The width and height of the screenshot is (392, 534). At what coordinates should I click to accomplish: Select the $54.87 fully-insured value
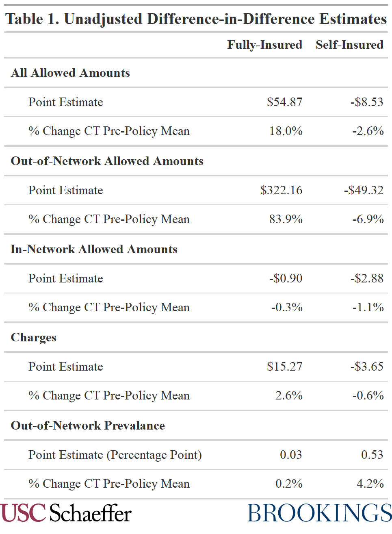(x=284, y=102)
